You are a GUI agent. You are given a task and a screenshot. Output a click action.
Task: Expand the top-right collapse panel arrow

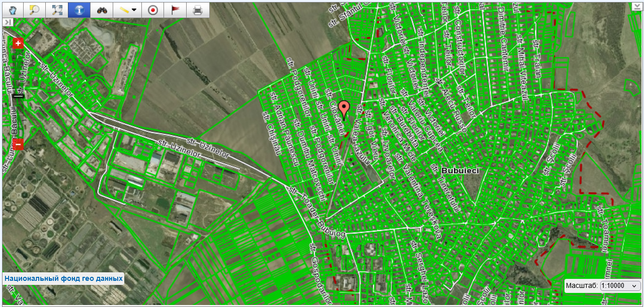pyautogui.click(x=636, y=7)
